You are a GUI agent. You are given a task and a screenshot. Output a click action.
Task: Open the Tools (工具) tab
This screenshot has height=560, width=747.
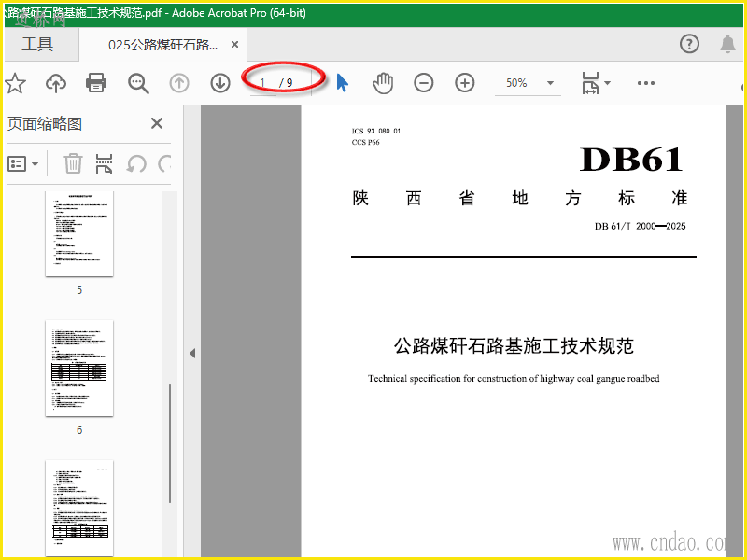37,44
